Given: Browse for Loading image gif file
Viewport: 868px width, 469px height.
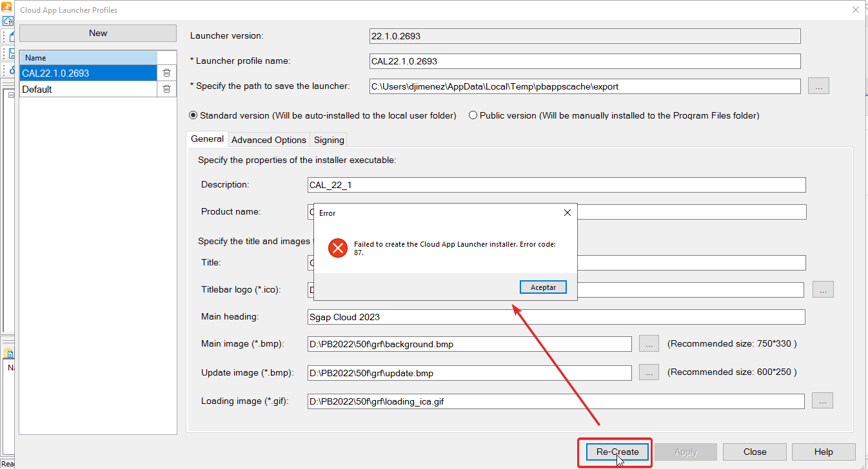Looking at the screenshot, I should [822, 401].
